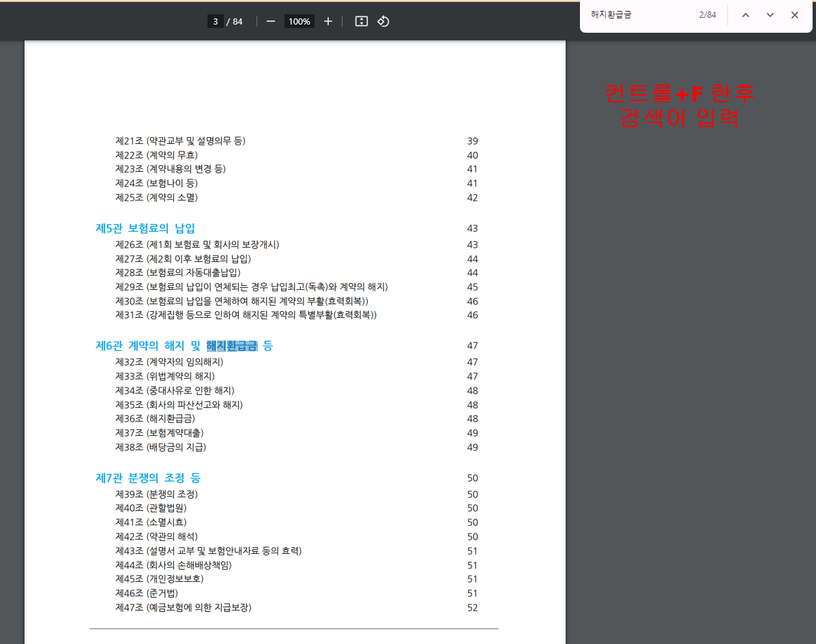Open 제43조 (설명서 교부 및 보험안내자료 등의 효력)
The height and width of the screenshot is (644, 816).
208,551
